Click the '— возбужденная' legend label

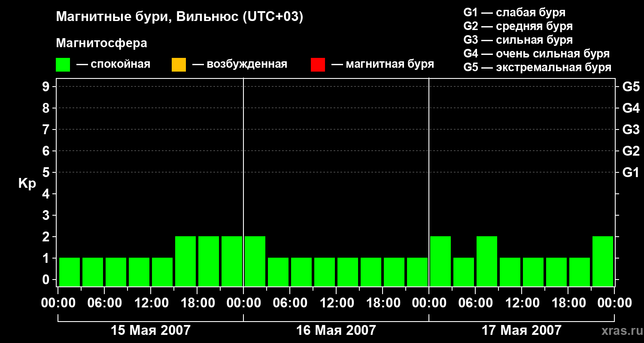click(x=240, y=64)
